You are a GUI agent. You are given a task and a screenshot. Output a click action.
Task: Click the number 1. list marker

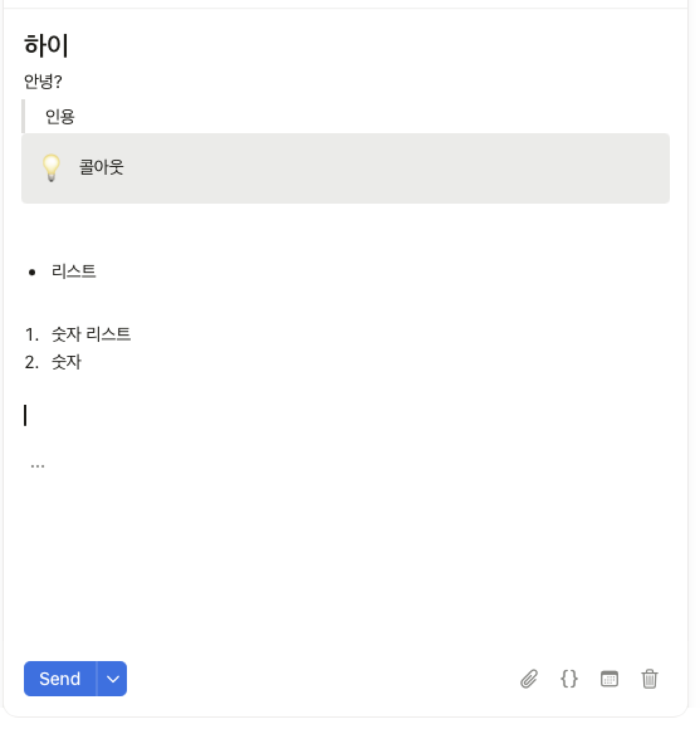(x=31, y=334)
